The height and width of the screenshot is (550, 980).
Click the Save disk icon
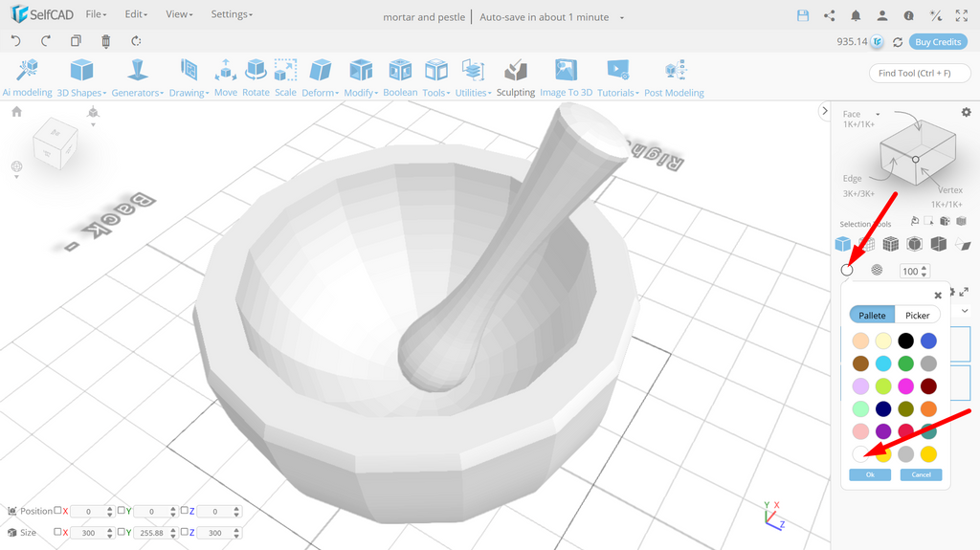click(803, 16)
